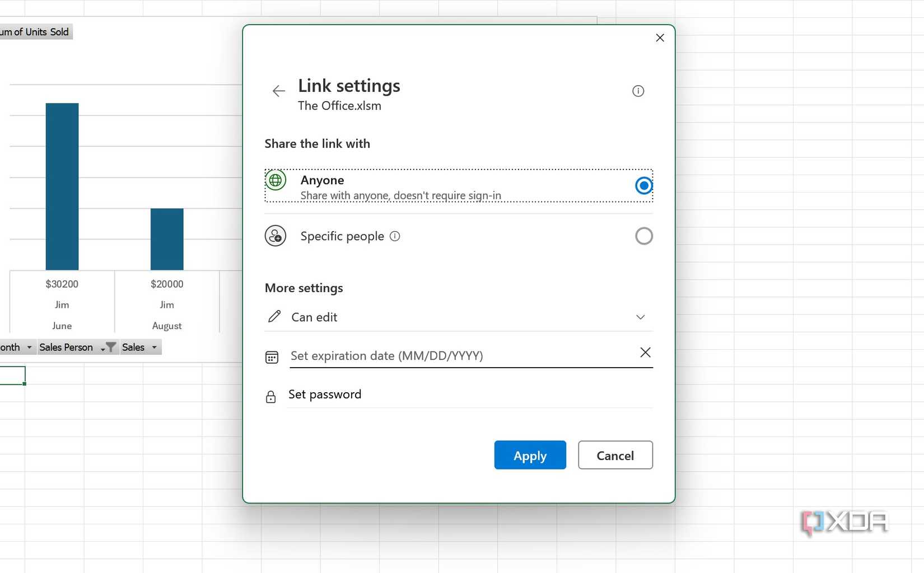This screenshot has width=924, height=573.
Task: Select the Anyone sharing option
Action: [643, 185]
